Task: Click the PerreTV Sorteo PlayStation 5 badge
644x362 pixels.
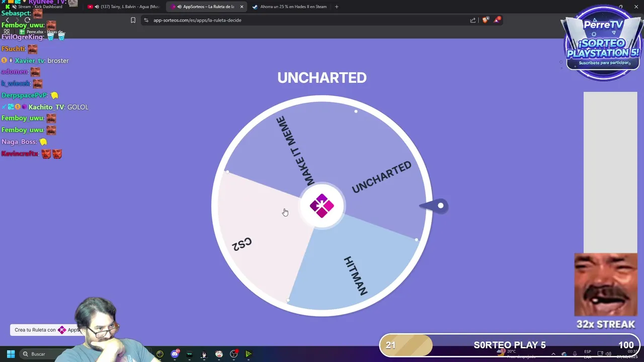Action: (x=603, y=43)
